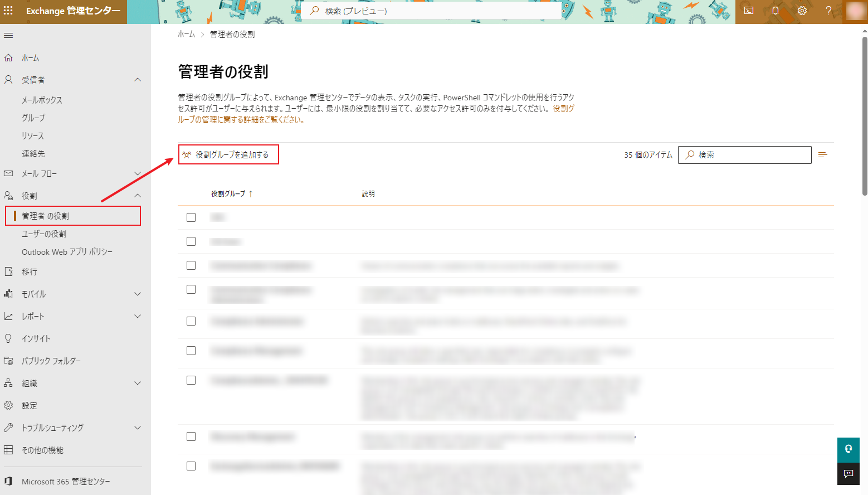The width and height of the screenshot is (868, 495).
Task: Click the Migration icon
Action: click(8, 271)
